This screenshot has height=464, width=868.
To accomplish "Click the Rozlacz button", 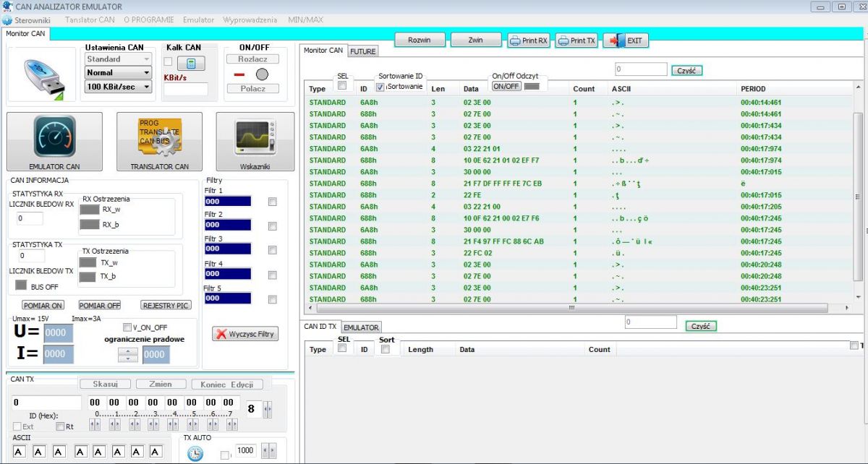I will click(x=252, y=59).
